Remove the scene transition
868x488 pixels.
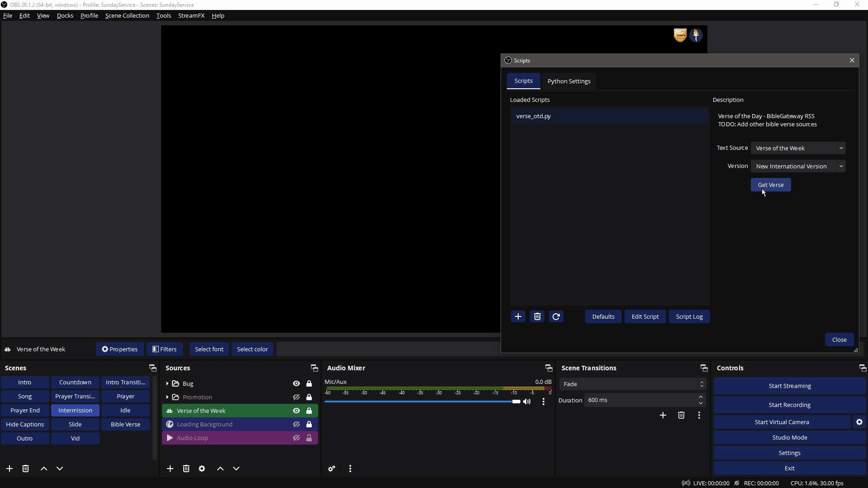coord(681,415)
